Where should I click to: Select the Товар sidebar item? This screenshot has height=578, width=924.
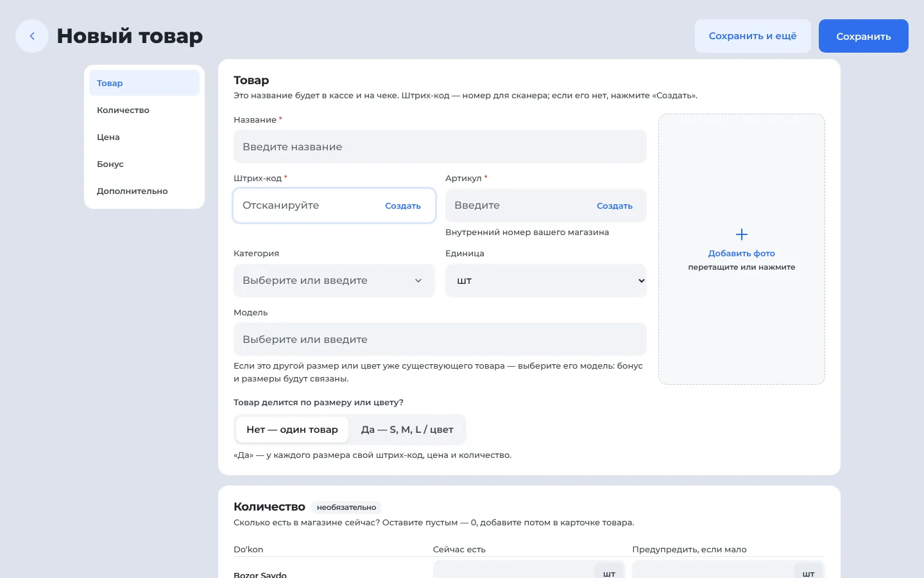[x=144, y=83]
